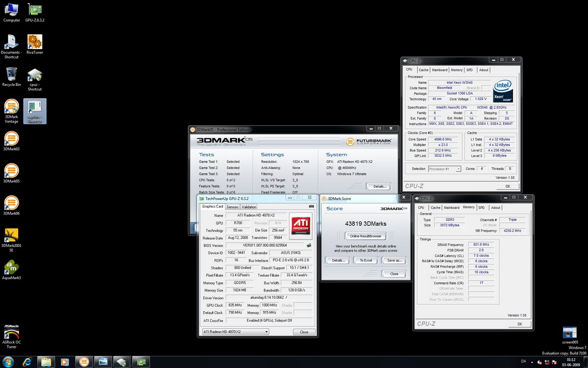
Task: Click the BIOS save chip icon in GPU-Z
Action: tap(309, 245)
